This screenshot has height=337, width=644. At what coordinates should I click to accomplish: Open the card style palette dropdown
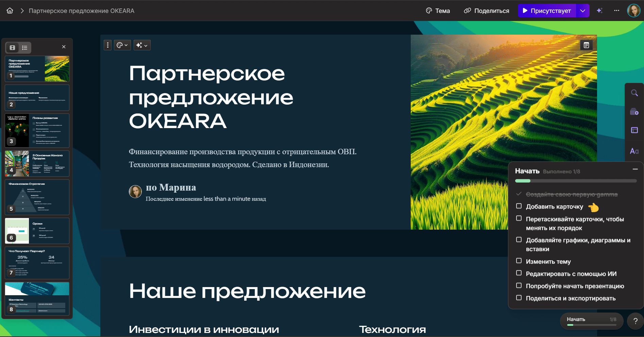pos(122,45)
